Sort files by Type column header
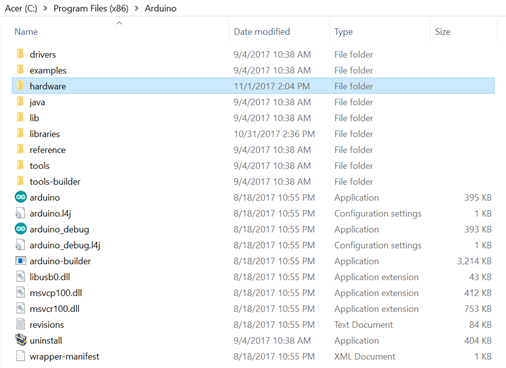This screenshot has height=368, width=506. pyautogui.click(x=343, y=32)
